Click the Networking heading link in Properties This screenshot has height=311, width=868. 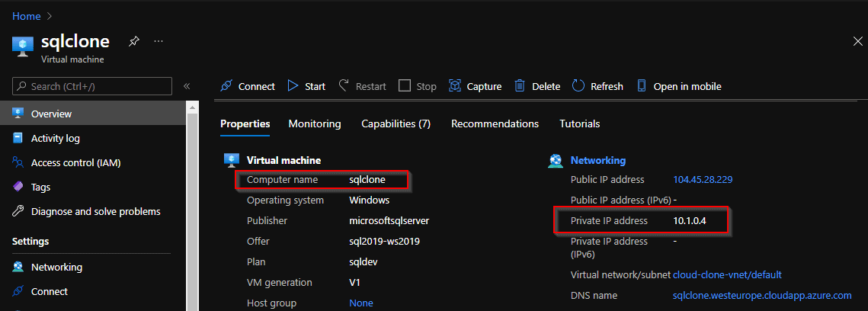pyautogui.click(x=598, y=161)
